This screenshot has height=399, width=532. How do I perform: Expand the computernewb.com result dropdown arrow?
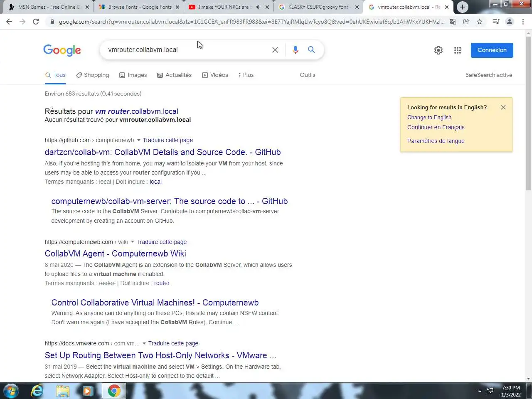pos(133,242)
